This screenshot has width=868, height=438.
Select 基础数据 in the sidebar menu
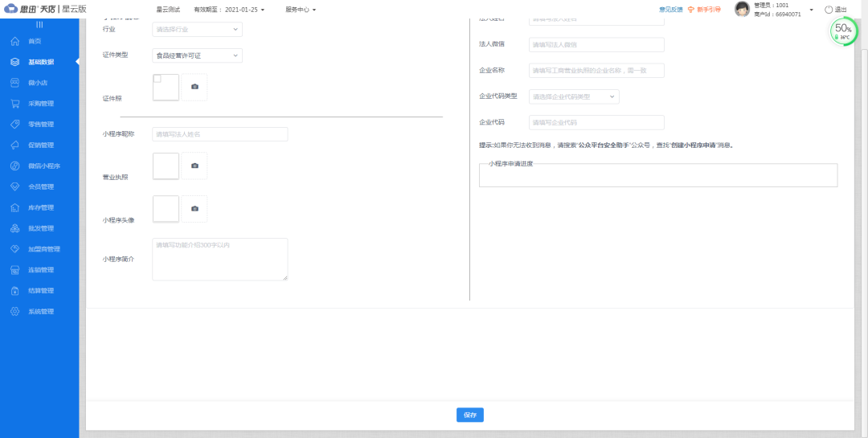pyautogui.click(x=39, y=62)
